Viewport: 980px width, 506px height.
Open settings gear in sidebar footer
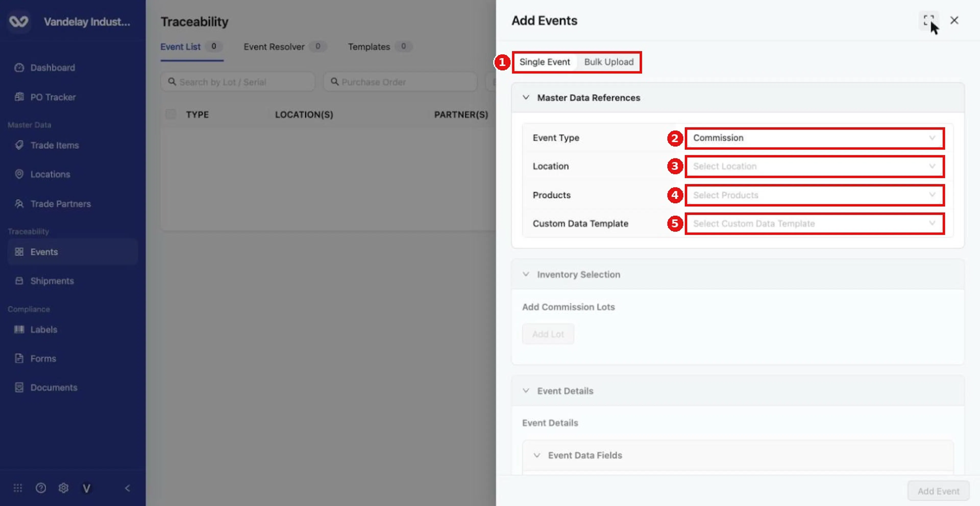pyautogui.click(x=64, y=488)
